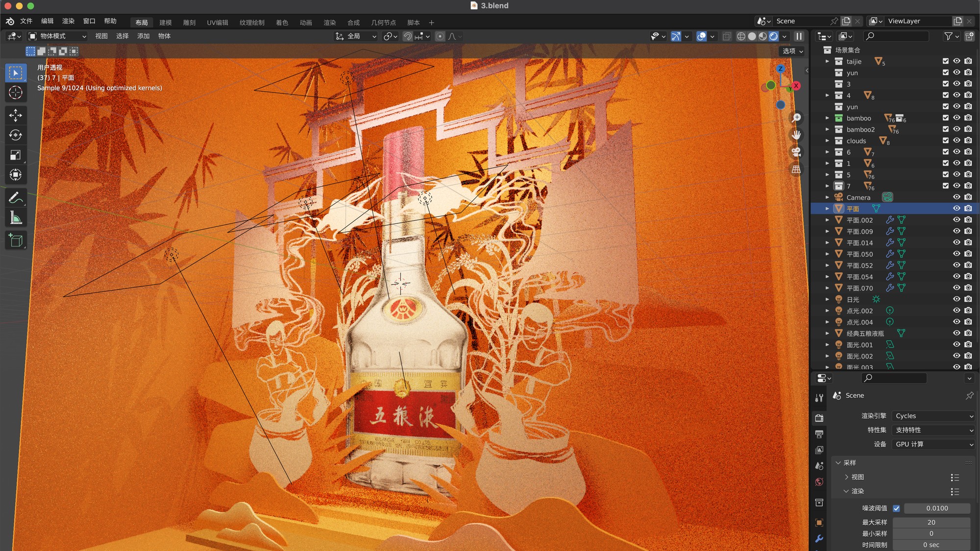Viewport: 980px width, 551px height.
Task: Switch to material preview shading
Action: pos(763,36)
